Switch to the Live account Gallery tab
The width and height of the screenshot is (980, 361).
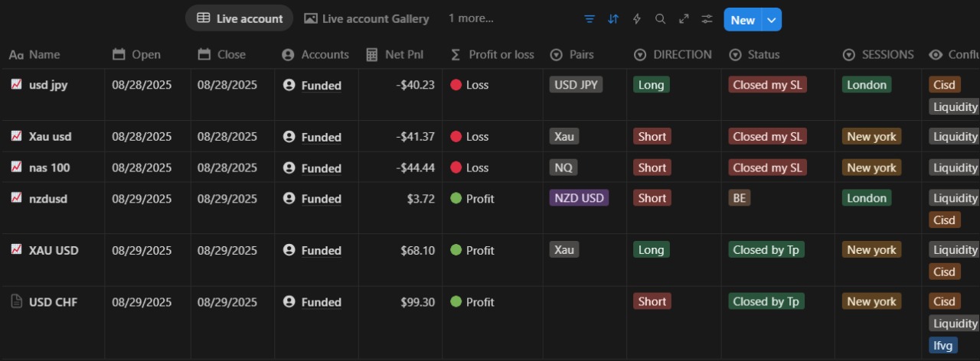tap(367, 18)
